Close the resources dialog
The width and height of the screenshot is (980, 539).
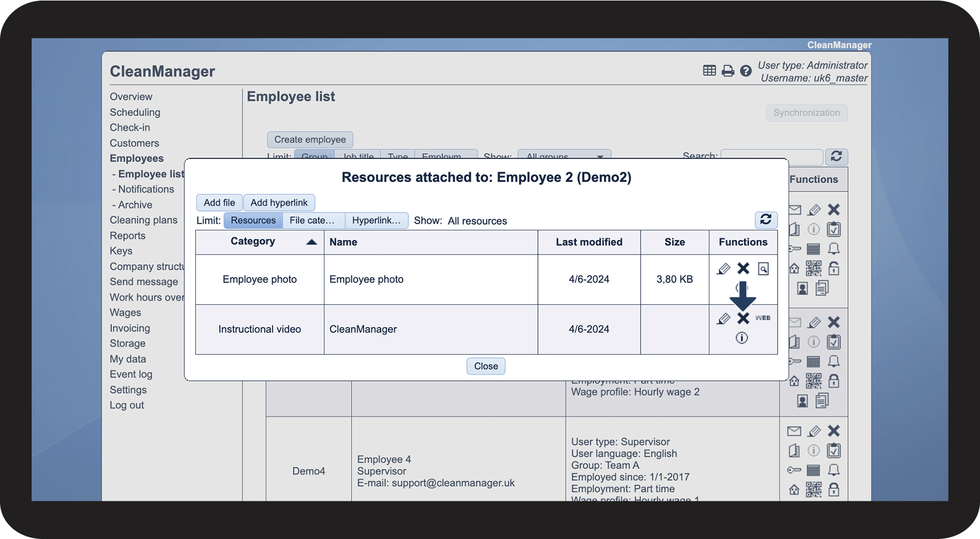click(x=486, y=366)
